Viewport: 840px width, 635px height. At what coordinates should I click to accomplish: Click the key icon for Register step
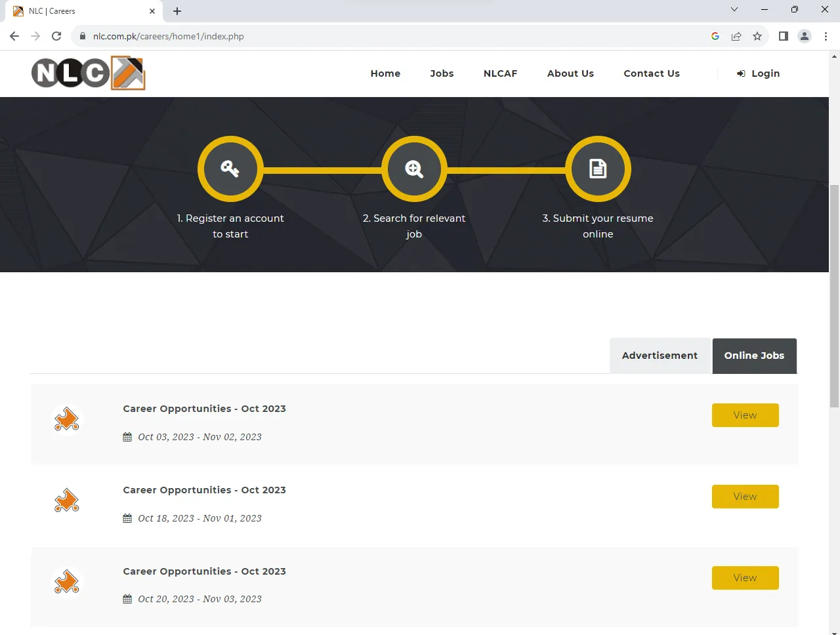[230, 169]
